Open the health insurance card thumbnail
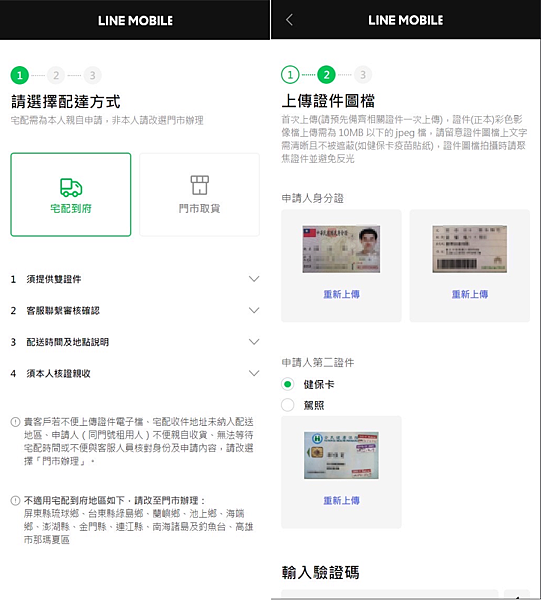This screenshot has height=600, width=541. [x=341, y=455]
